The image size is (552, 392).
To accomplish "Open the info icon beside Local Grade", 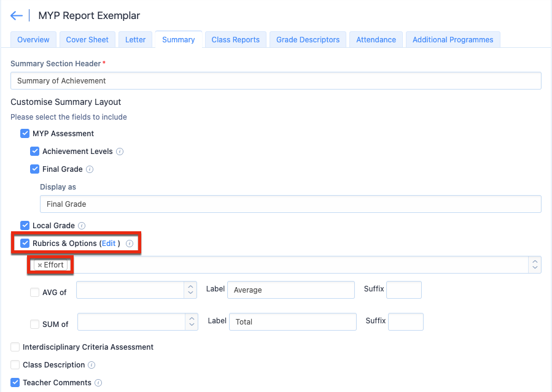I will tap(82, 226).
